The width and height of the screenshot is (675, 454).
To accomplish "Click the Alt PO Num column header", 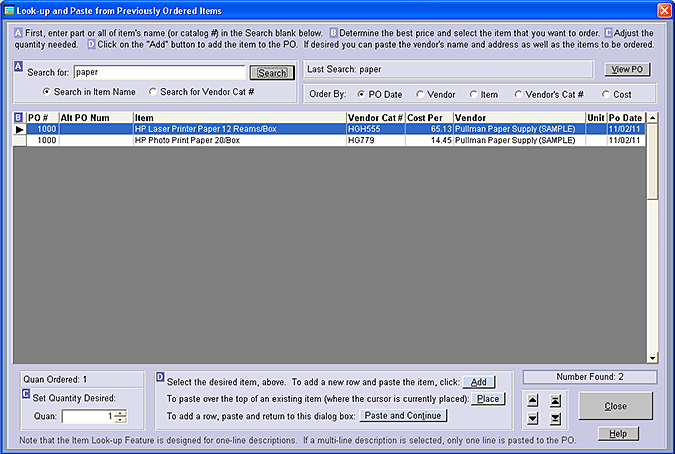I will (96, 117).
